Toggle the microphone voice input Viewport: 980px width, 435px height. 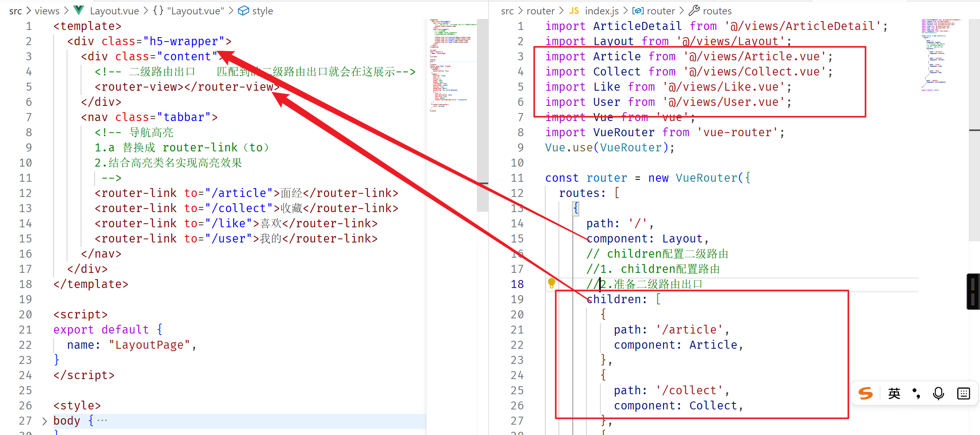coord(938,393)
